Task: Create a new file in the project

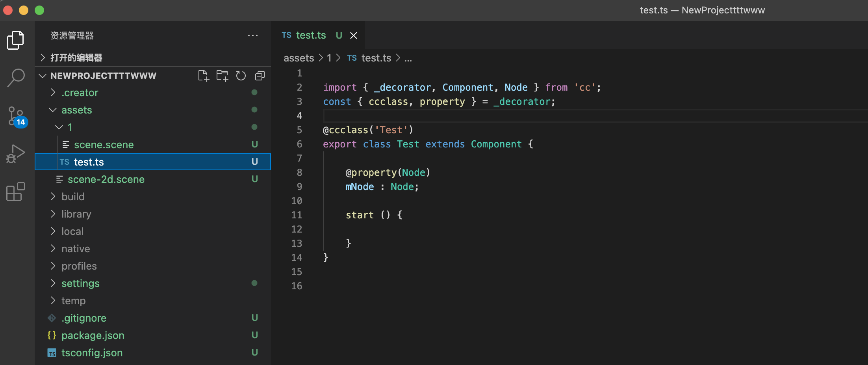Action: click(x=203, y=76)
